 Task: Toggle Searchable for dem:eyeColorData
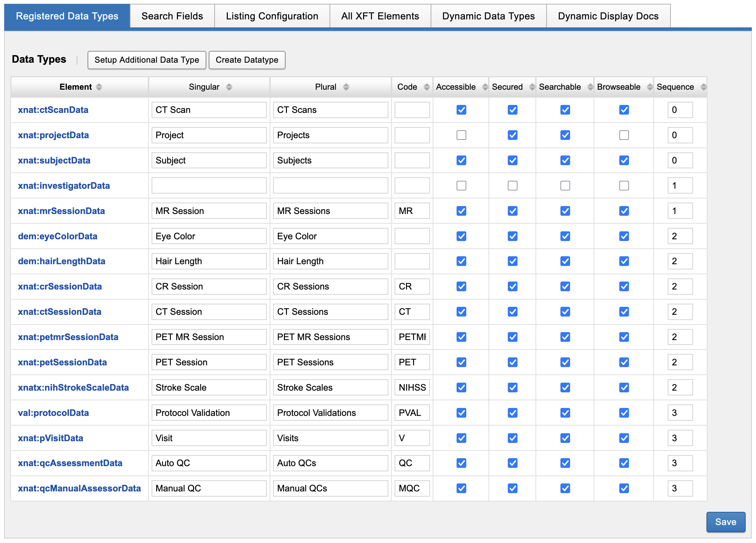[565, 236]
